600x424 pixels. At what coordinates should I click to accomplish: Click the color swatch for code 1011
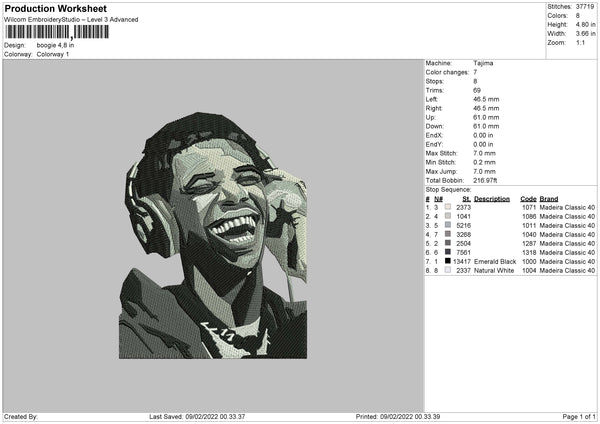pyautogui.click(x=448, y=225)
